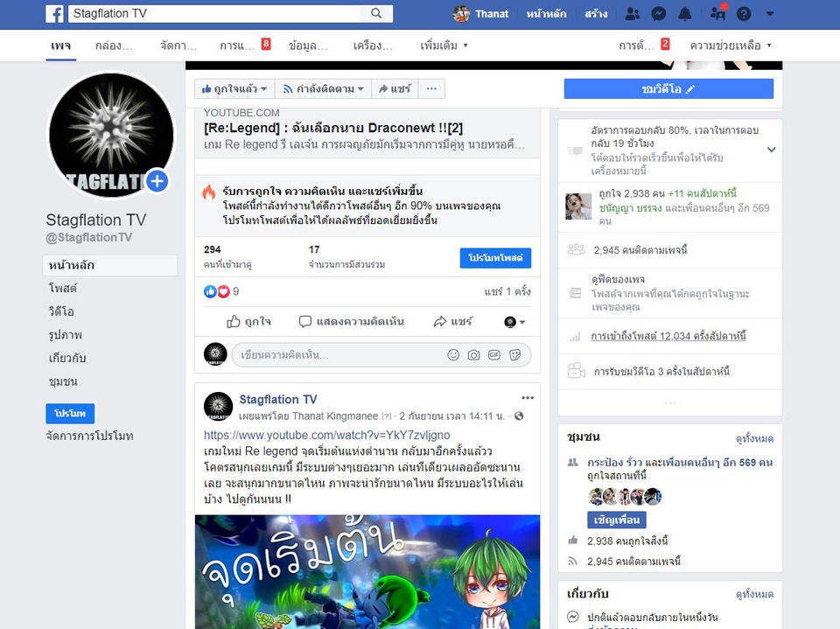Click the แชร์ share button under the post
The image size is (840, 629).
coord(453,321)
